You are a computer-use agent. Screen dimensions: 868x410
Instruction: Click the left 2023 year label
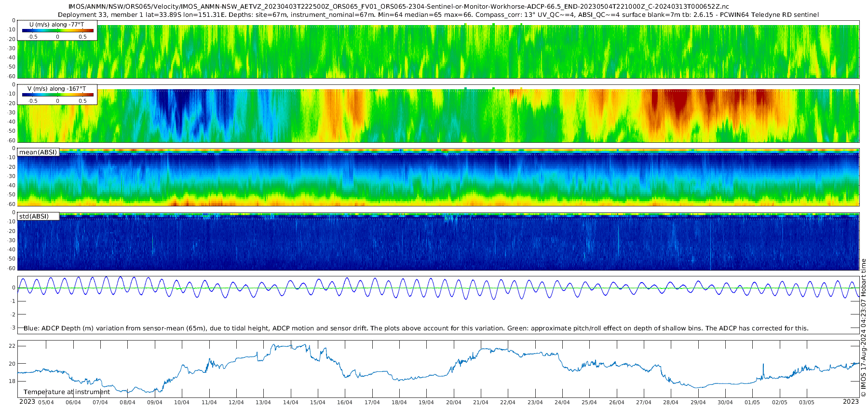click(x=27, y=401)
